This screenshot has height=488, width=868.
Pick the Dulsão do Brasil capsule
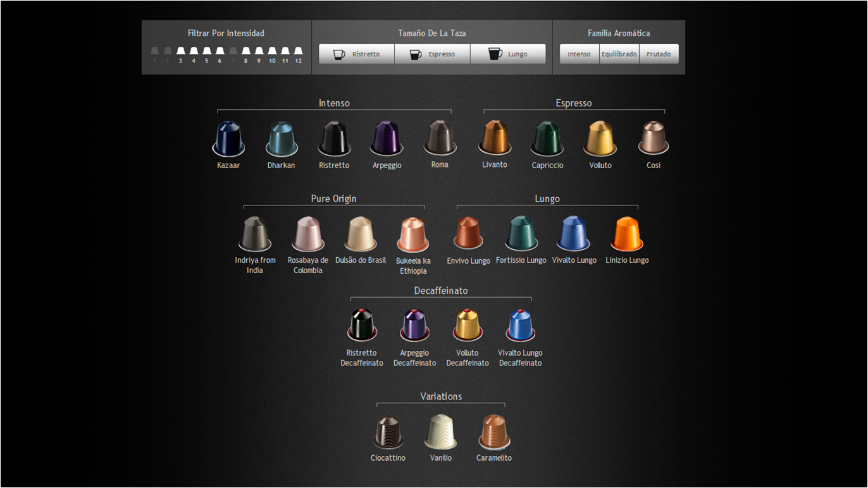[x=360, y=234]
